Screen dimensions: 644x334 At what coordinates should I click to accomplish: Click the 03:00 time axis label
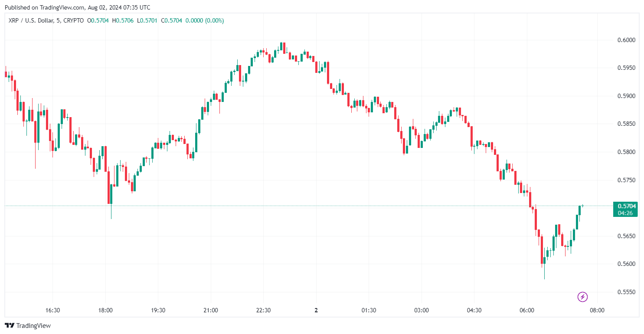pyautogui.click(x=422, y=310)
